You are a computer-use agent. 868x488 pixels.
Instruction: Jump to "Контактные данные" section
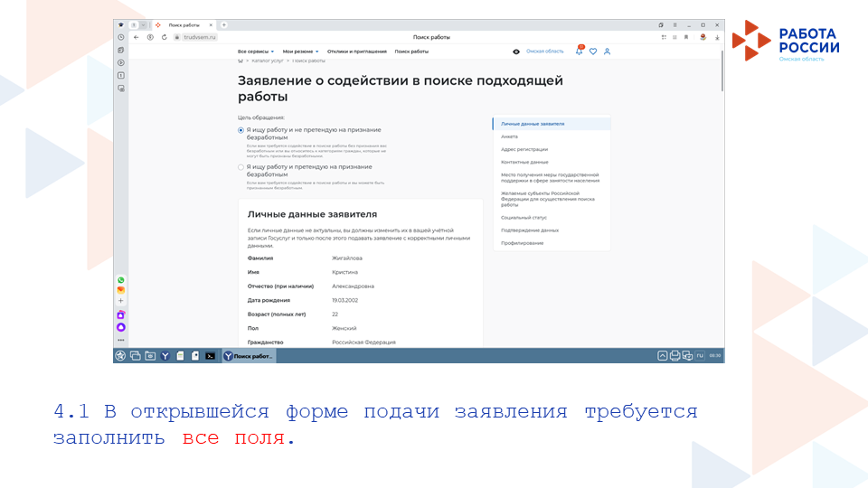click(x=524, y=162)
